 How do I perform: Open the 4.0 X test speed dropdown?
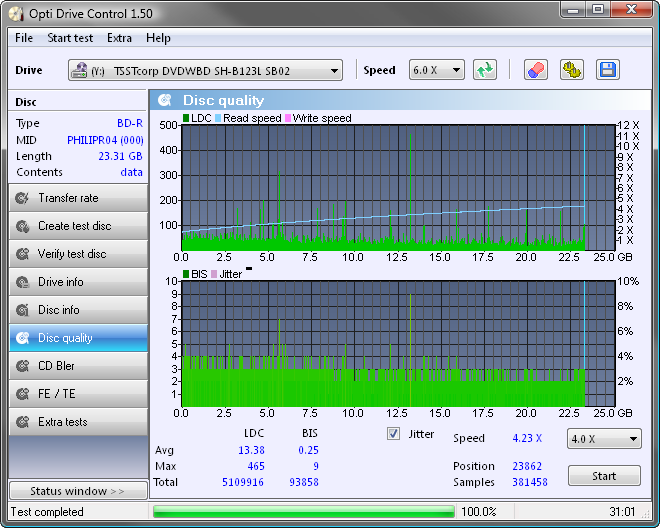click(x=604, y=439)
